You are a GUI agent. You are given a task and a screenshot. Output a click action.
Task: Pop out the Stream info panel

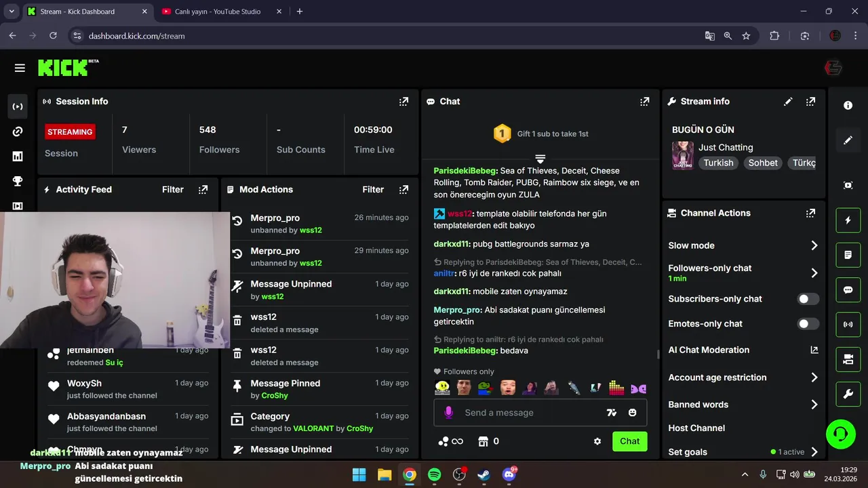(x=810, y=102)
